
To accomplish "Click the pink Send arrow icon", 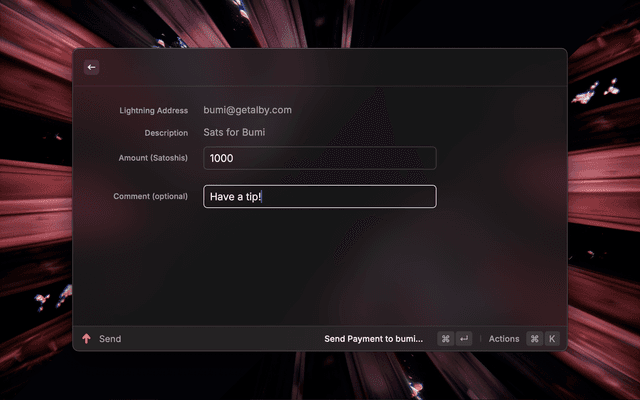I will point(86,339).
